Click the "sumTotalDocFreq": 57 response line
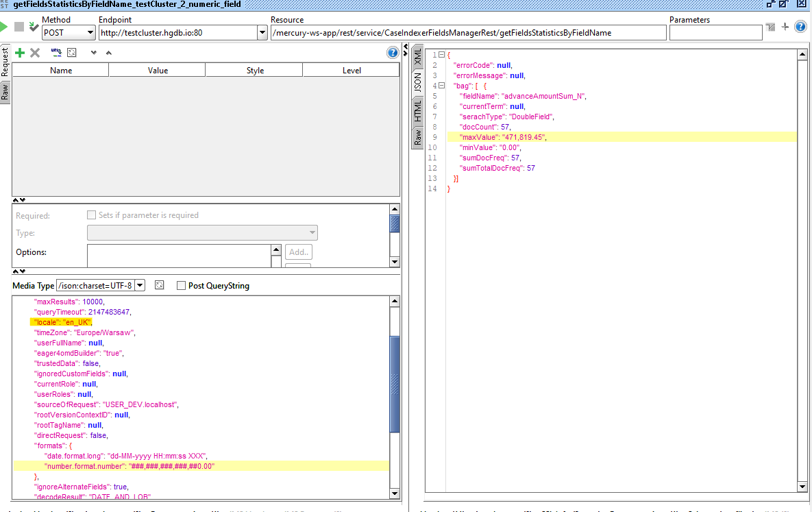The height and width of the screenshot is (512, 812). point(497,169)
